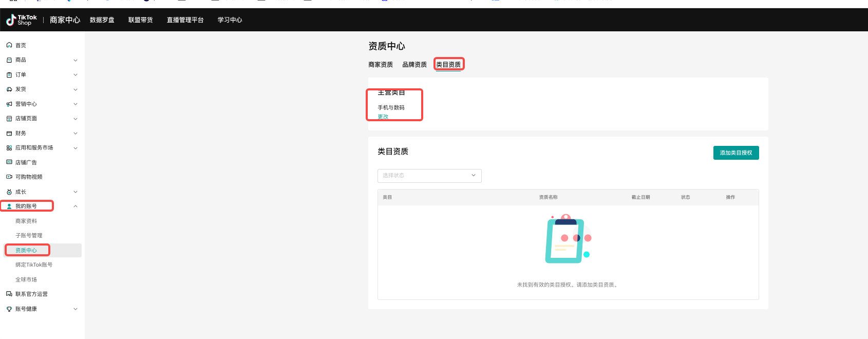Click the 账号健康 trophy icon
The width and height of the screenshot is (868, 339).
point(9,309)
